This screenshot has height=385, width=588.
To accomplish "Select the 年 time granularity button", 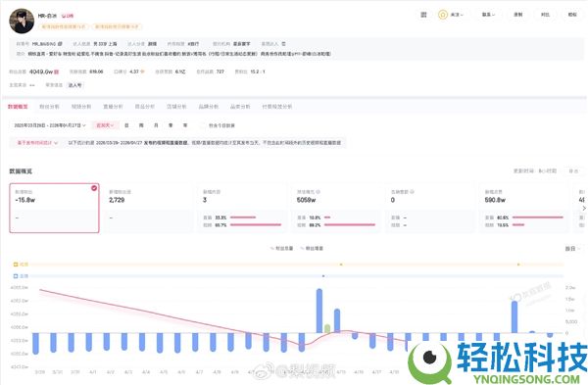I will click(x=185, y=125).
